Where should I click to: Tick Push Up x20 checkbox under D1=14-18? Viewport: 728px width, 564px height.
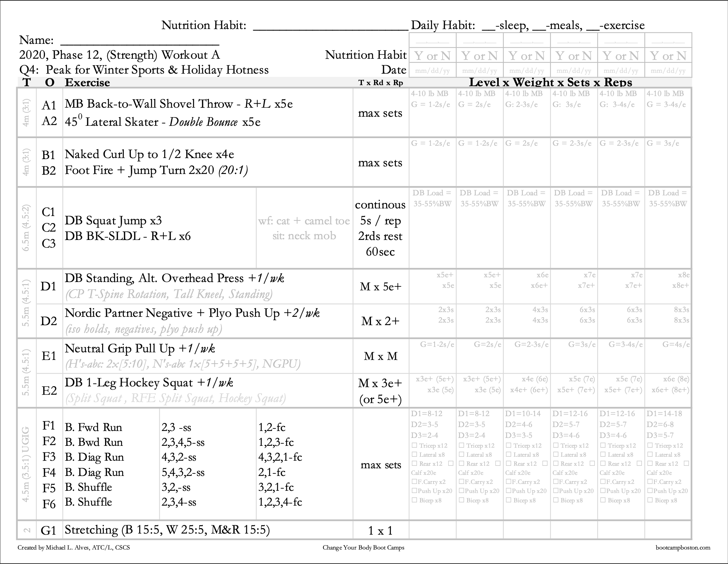[650, 491]
